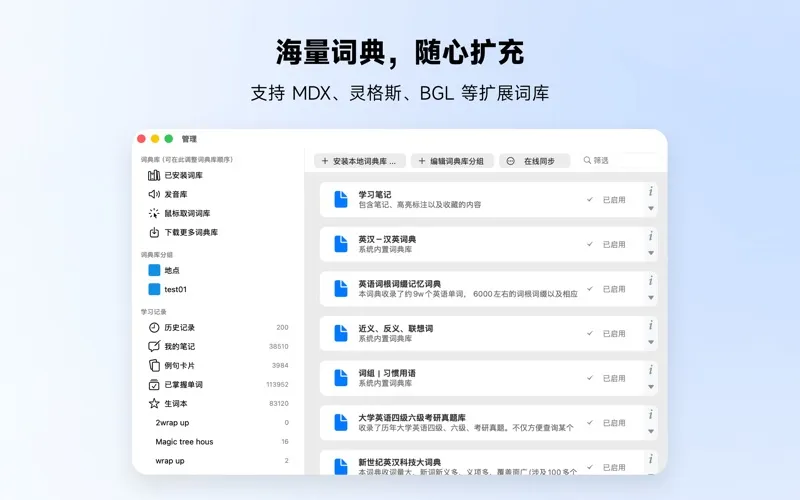Select blue folder icon for test01

pyautogui.click(x=154, y=289)
